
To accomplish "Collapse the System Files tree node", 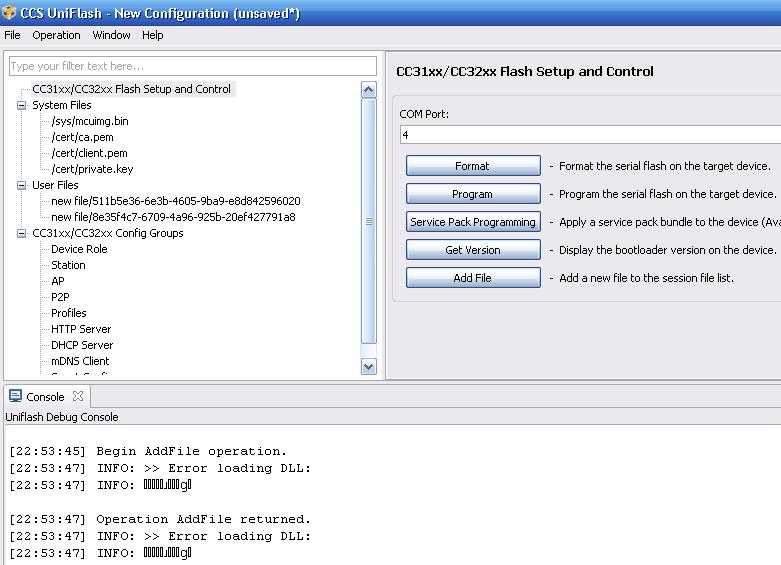I will [x=21, y=105].
